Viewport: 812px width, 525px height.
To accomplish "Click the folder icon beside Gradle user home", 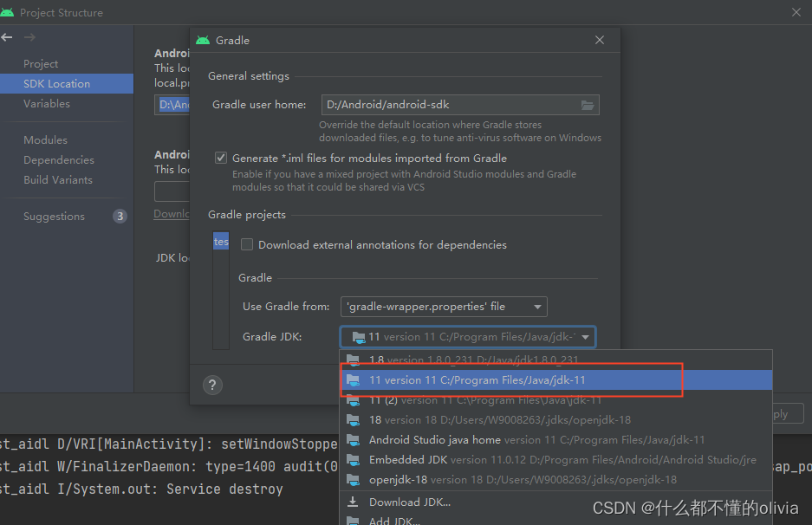I will pyautogui.click(x=589, y=103).
